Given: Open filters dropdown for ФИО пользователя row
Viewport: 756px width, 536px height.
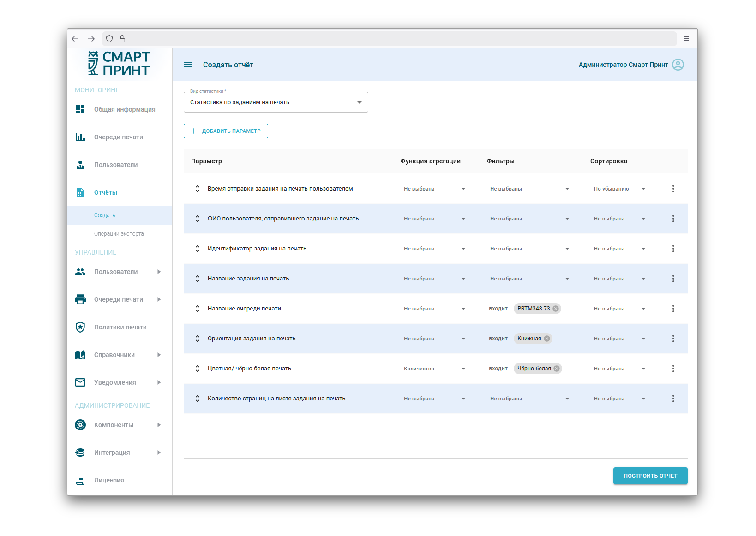Looking at the screenshot, I should click(529, 219).
